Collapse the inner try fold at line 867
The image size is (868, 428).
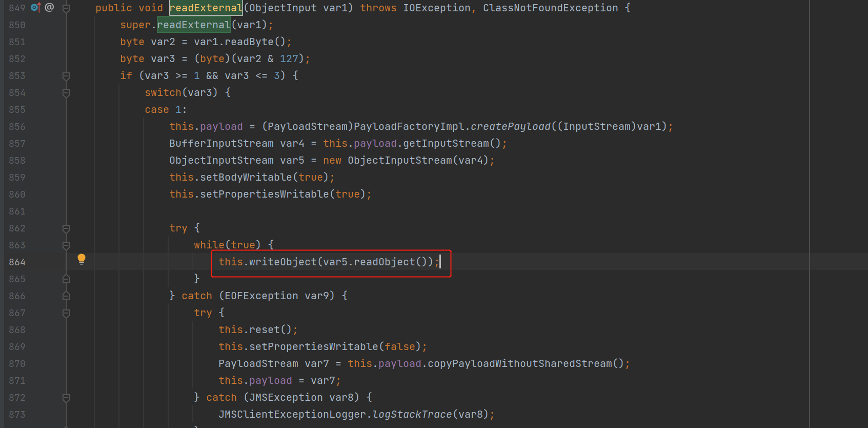[x=66, y=313]
